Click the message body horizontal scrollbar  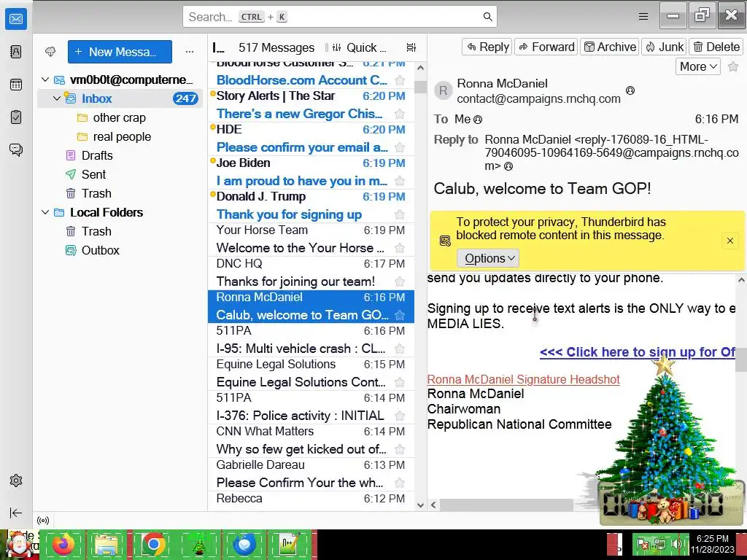(506, 505)
